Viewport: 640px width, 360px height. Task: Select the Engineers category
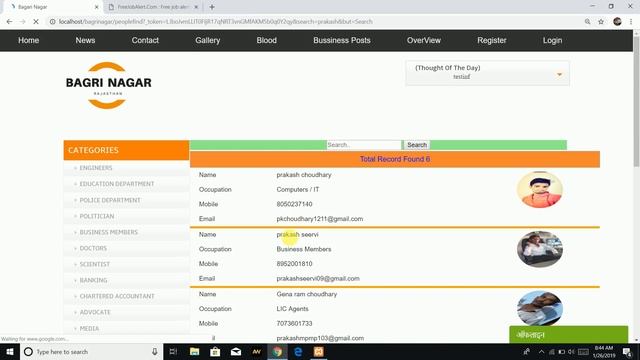pyautogui.click(x=96, y=168)
